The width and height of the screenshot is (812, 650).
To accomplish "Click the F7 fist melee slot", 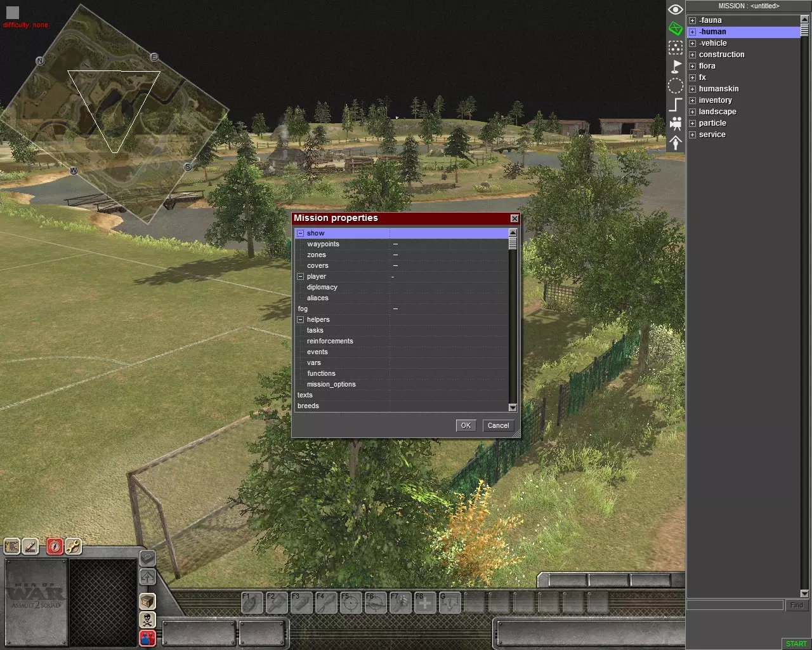I will 400,602.
